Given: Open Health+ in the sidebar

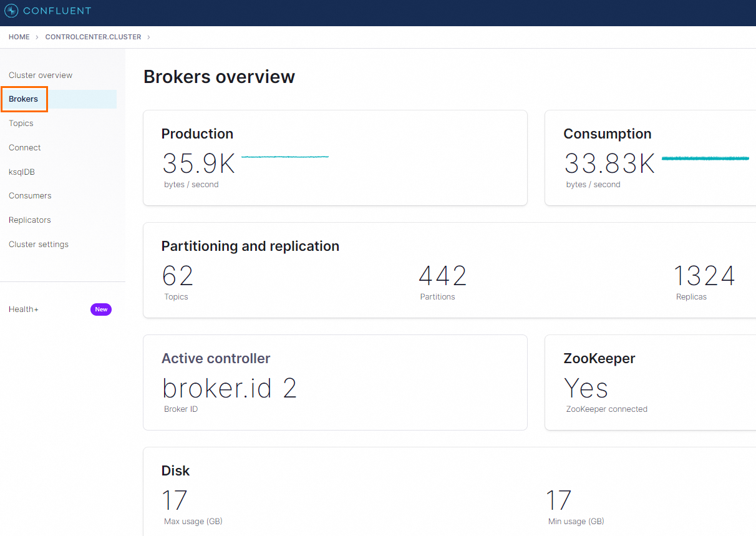Looking at the screenshot, I should (24, 309).
